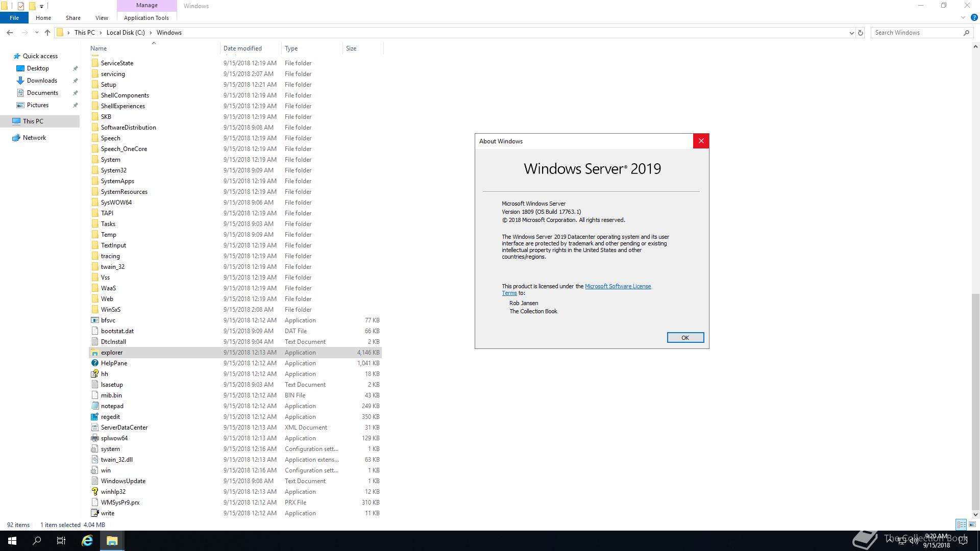Click the hh application icon
Image resolution: width=980 pixels, height=551 pixels.
pos(95,374)
